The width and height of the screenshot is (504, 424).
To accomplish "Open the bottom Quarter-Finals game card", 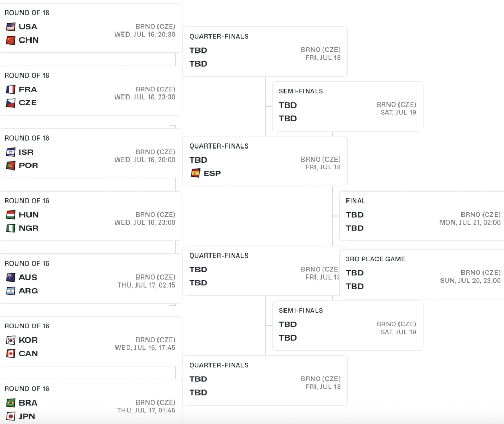I will tap(265, 380).
